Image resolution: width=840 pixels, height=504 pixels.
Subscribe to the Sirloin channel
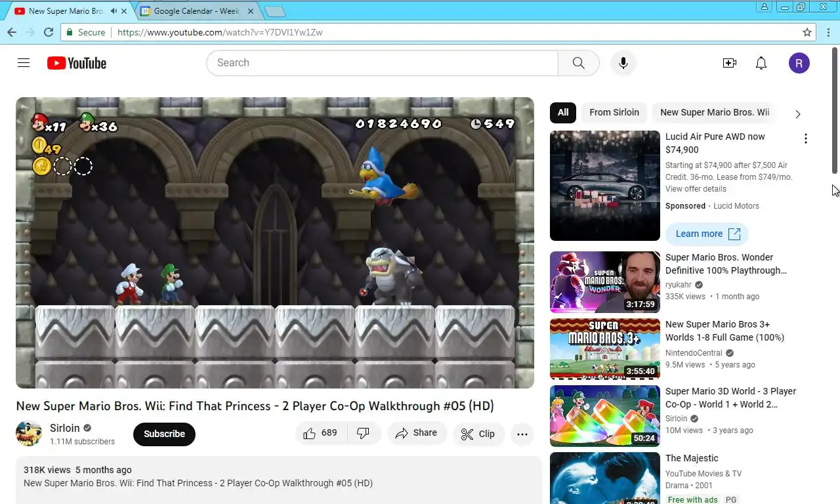[x=164, y=434]
